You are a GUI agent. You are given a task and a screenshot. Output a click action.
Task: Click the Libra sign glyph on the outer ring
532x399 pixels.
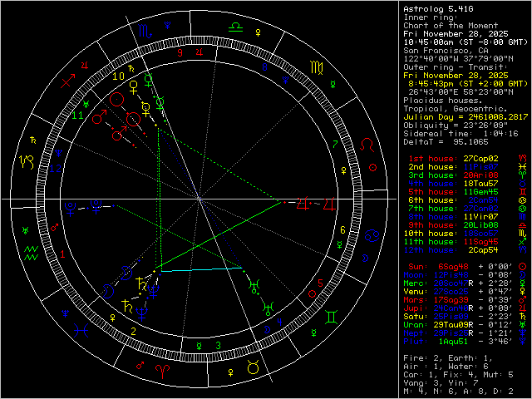pyautogui.click(x=237, y=27)
